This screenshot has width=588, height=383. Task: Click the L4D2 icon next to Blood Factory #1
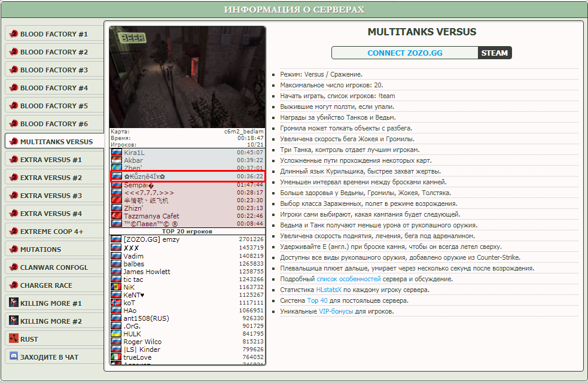tap(14, 34)
